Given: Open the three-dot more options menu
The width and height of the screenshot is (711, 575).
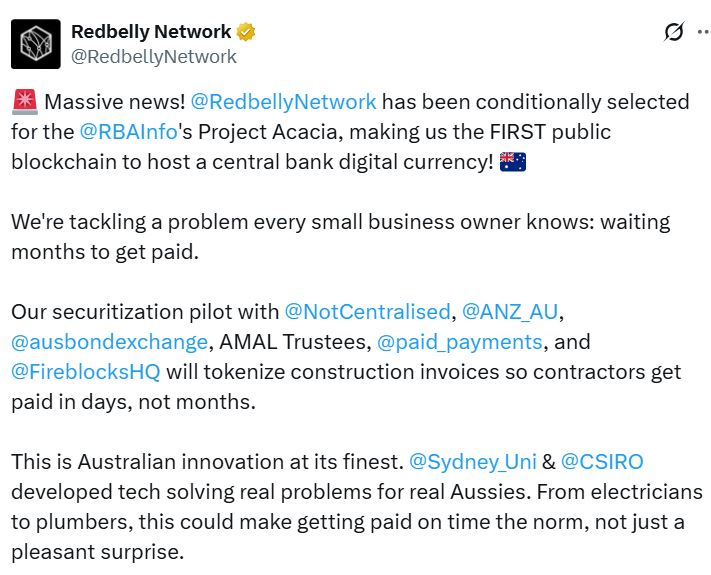Looking at the screenshot, I should pos(706,32).
